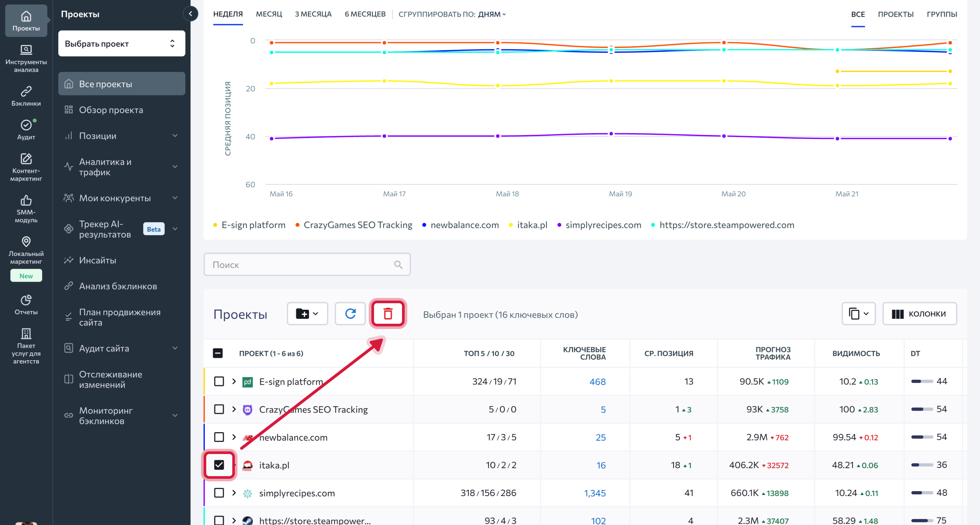
Task: Sort by the Видимость column header
Action: coord(856,353)
